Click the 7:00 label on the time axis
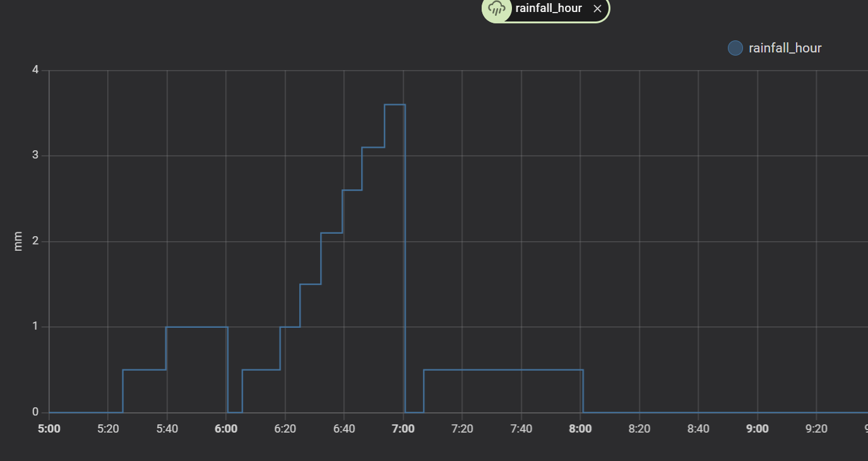 (404, 428)
